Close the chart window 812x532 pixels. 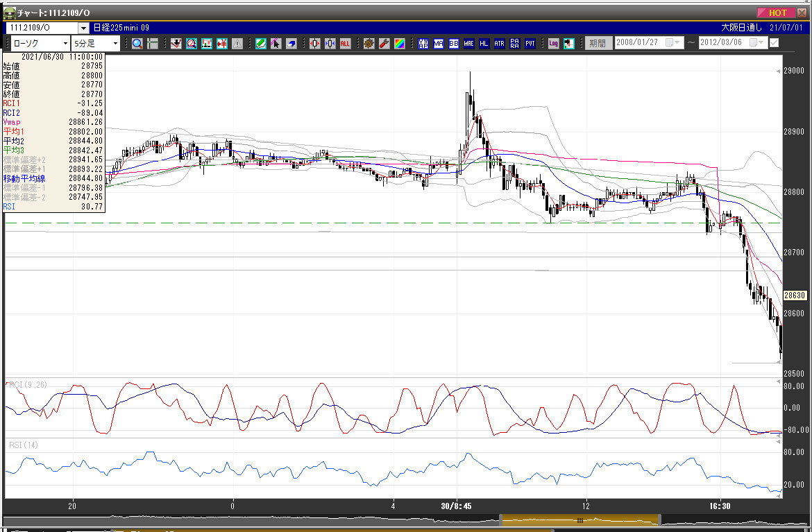pos(802,13)
